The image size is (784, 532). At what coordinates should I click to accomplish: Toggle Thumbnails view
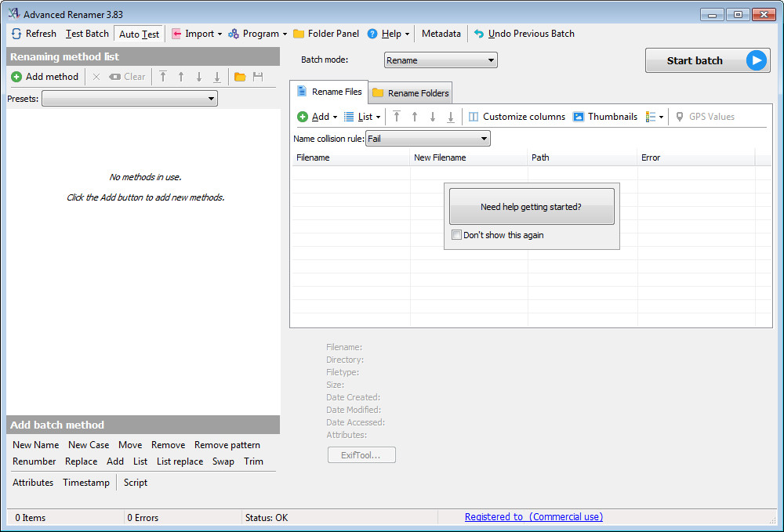coord(605,117)
